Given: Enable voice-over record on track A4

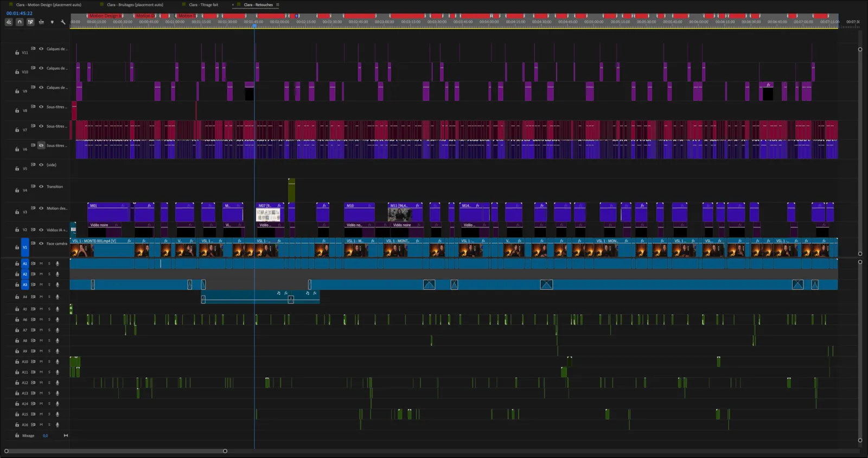Looking at the screenshot, I should pos(57,297).
